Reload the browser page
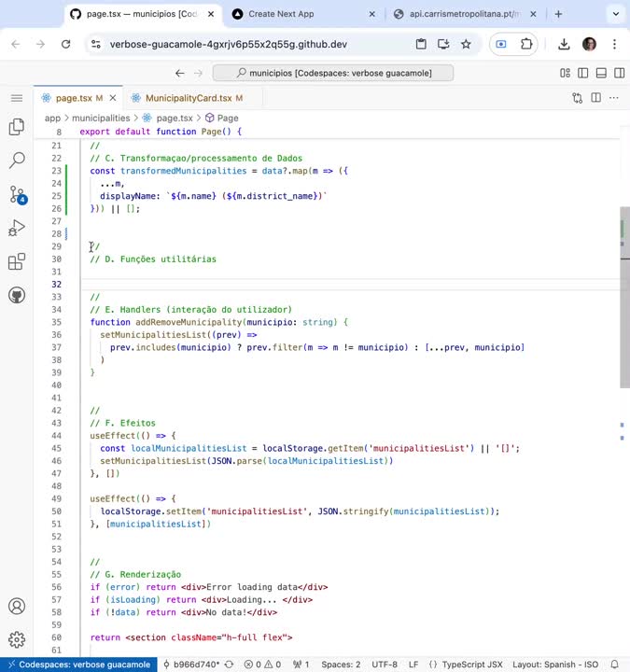 click(x=65, y=44)
